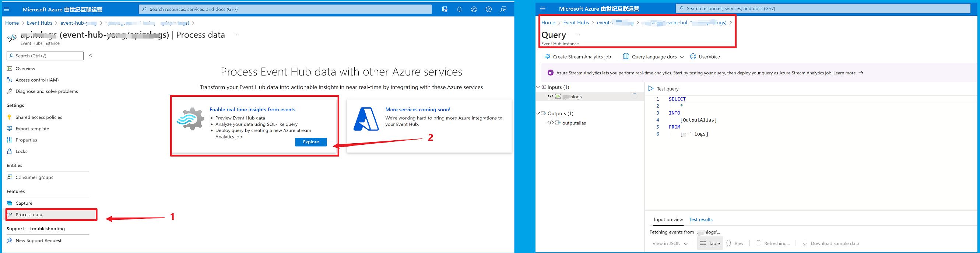Focus the sidebar Search (Ctrl+/) field
Viewport: 980px width, 253px height.
[x=46, y=56]
